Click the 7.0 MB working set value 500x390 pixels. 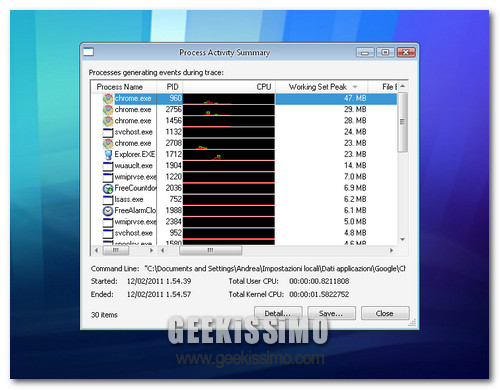(355, 177)
